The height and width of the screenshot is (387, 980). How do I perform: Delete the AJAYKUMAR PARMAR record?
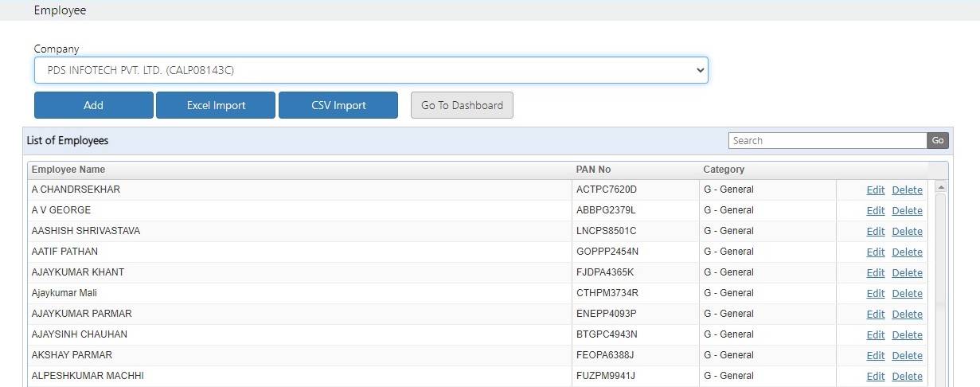(x=908, y=315)
